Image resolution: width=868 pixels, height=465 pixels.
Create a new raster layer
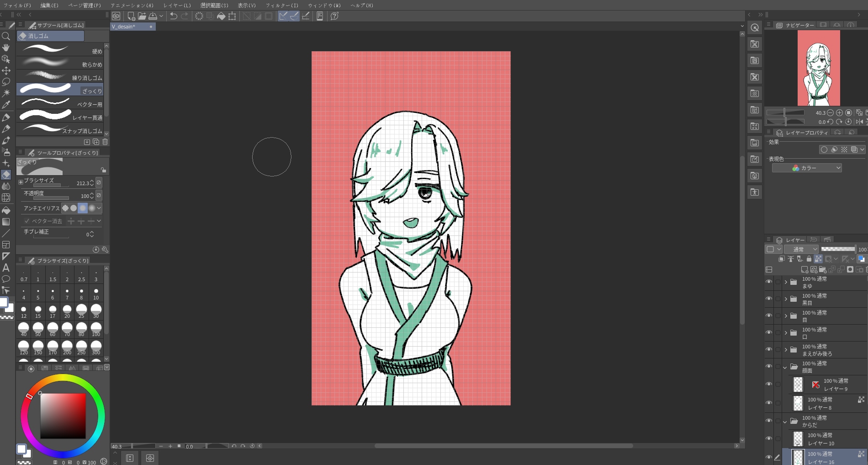[804, 270]
